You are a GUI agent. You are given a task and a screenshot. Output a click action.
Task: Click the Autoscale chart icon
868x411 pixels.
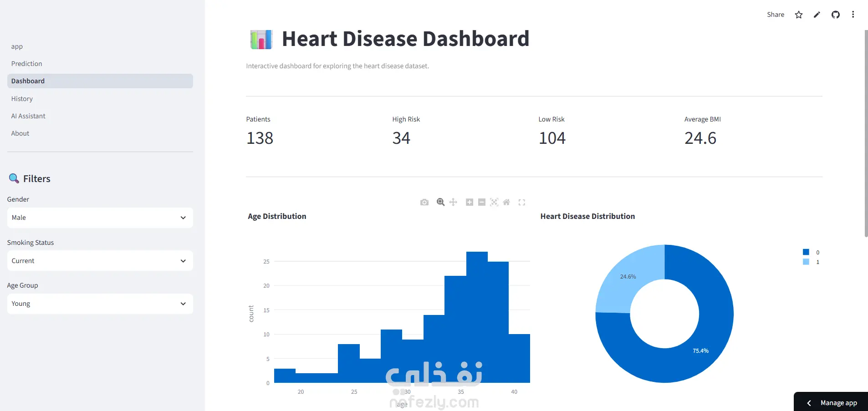click(x=494, y=202)
